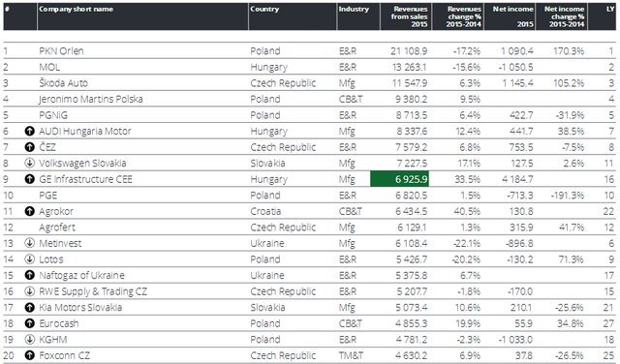Select the down arrow icon beside Lotos
620x364 pixels.
[x=29, y=259]
